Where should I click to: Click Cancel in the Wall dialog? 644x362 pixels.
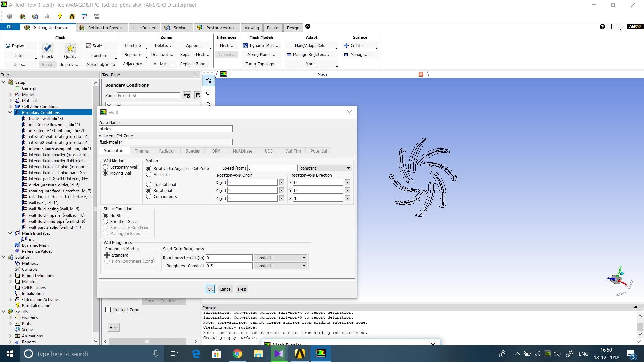pos(225,289)
